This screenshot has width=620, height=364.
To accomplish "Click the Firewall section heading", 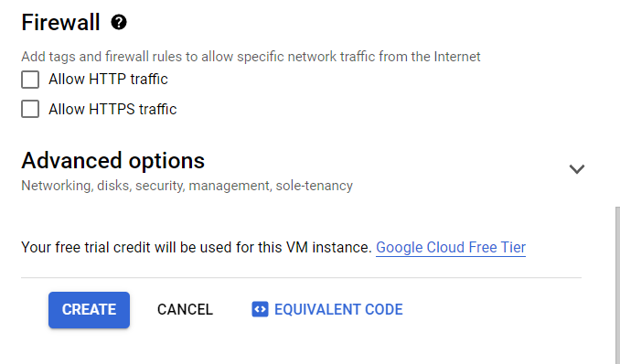I will tap(60, 22).
